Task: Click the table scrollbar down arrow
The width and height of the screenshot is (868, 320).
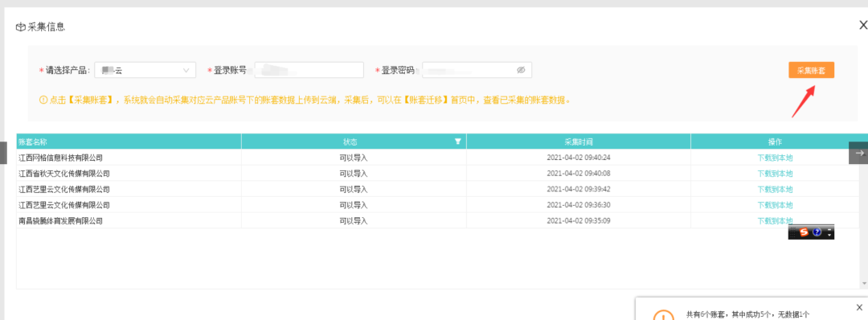Action: [865, 284]
